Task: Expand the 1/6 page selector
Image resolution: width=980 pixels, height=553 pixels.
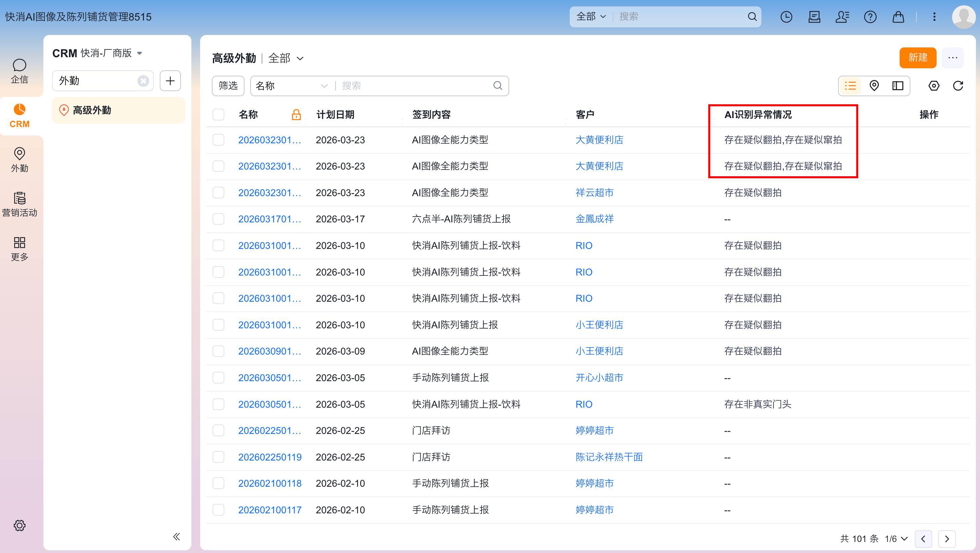Action: click(896, 539)
